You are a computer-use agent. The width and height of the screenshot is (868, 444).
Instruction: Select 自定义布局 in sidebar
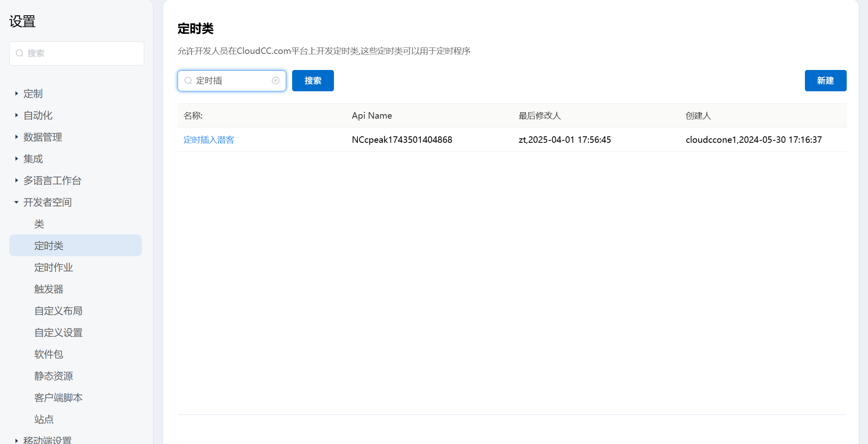pyautogui.click(x=58, y=311)
